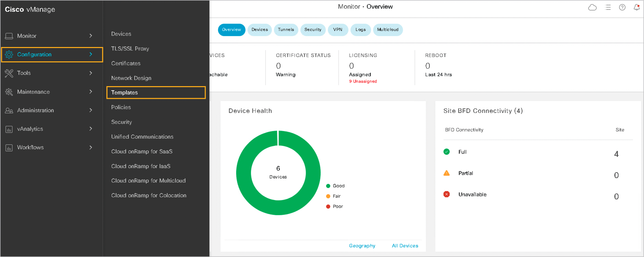Click the Unavailable connectivity site count
644x257 pixels.
616,197
